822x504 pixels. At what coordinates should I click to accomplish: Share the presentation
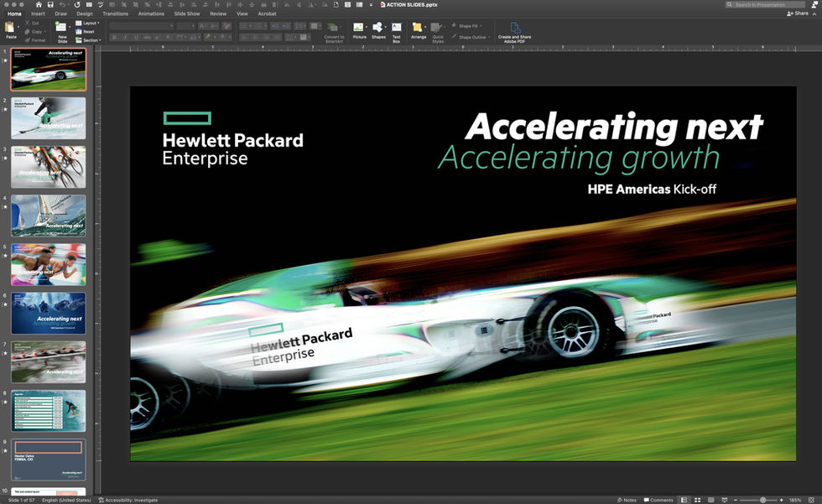798,13
